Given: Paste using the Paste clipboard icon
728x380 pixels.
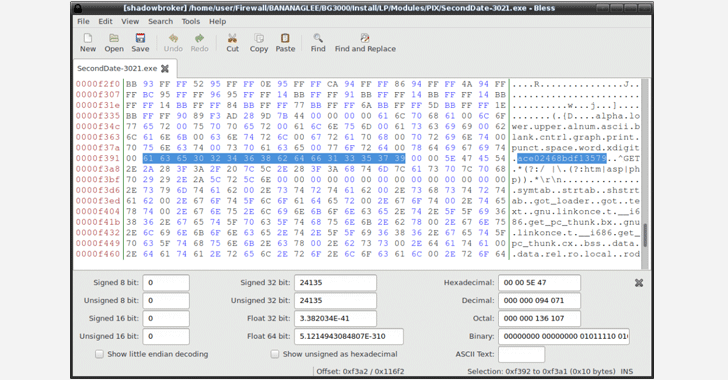Looking at the screenshot, I should [x=285, y=38].
